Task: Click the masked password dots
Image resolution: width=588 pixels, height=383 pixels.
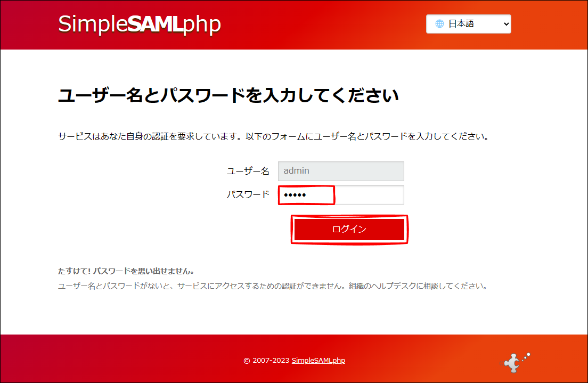Action: (295, 195)
